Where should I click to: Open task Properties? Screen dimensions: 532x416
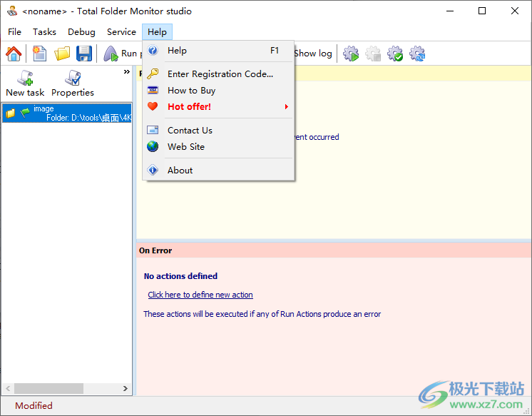tap(73, 83)
